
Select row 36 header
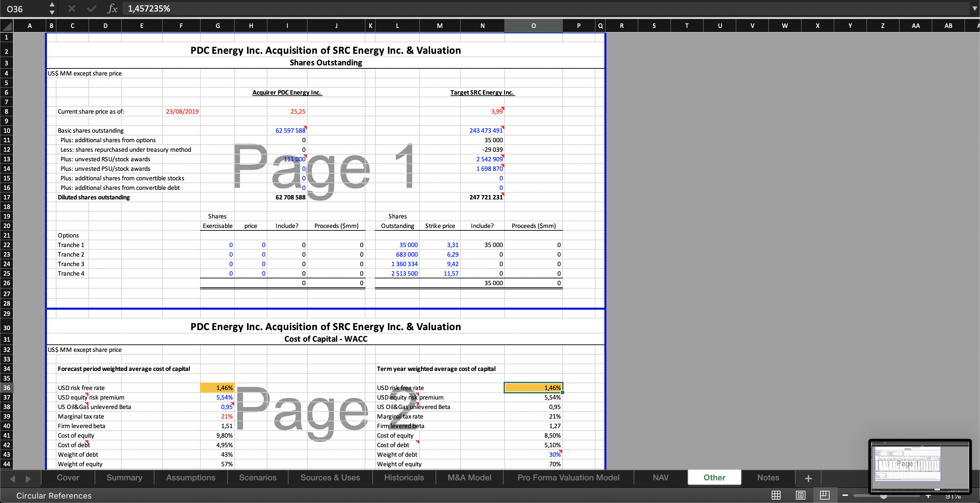pyautogui.click(x=6, y=388)
